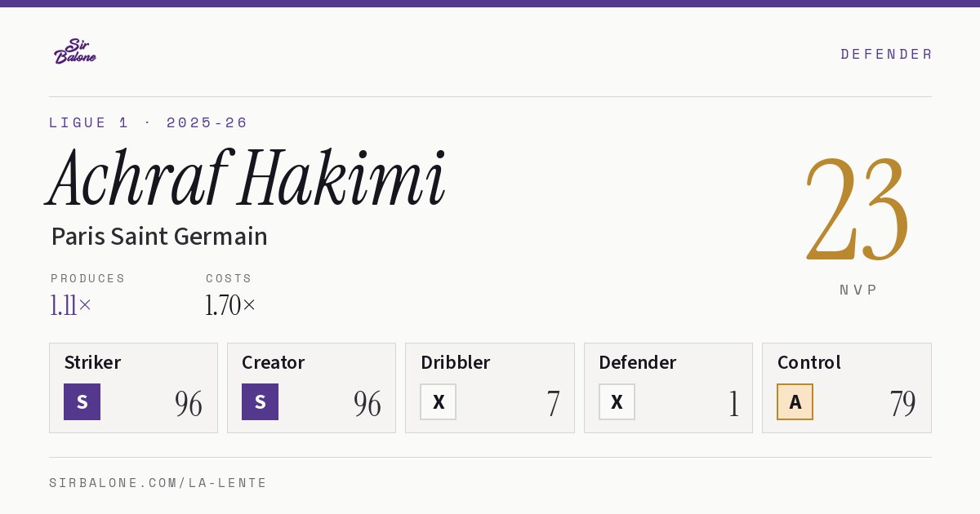Click the Control score 79

(902, 404)
